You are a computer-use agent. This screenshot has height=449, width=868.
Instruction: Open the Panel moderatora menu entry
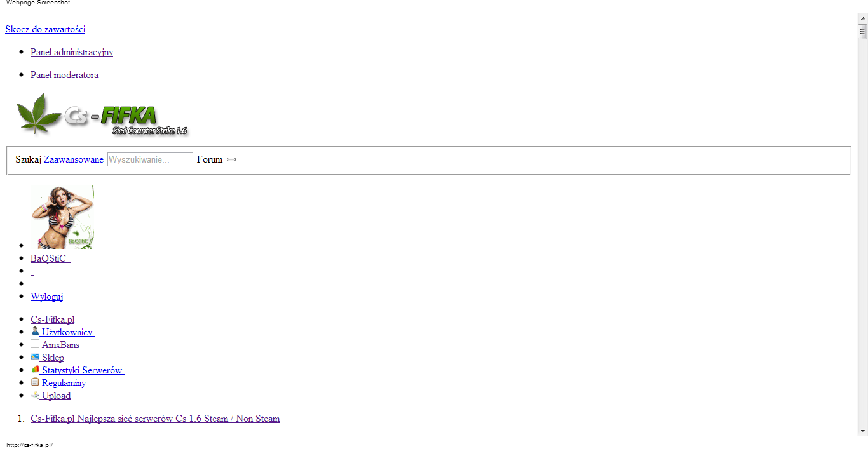pyautogui.click(x=64, y=75)
